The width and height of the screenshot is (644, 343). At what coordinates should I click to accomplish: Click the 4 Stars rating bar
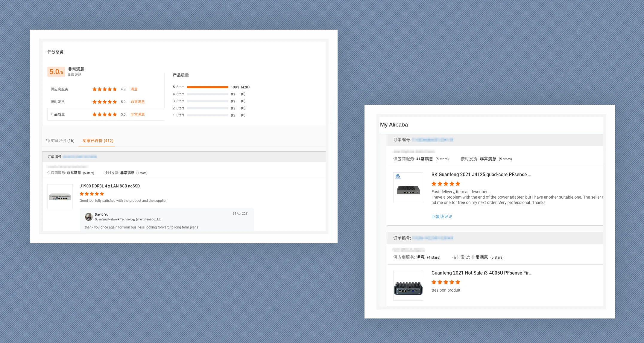click(207, 94)
